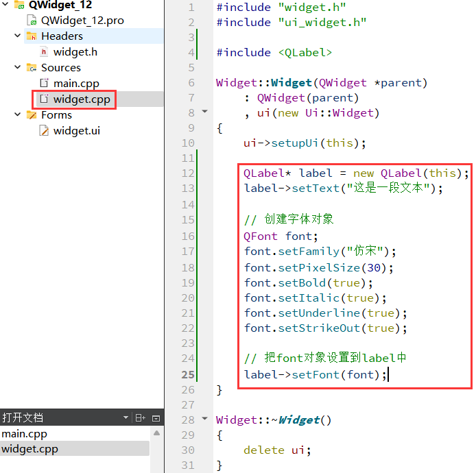Place cursor on #include "widget.h" line

pos(281,8)
